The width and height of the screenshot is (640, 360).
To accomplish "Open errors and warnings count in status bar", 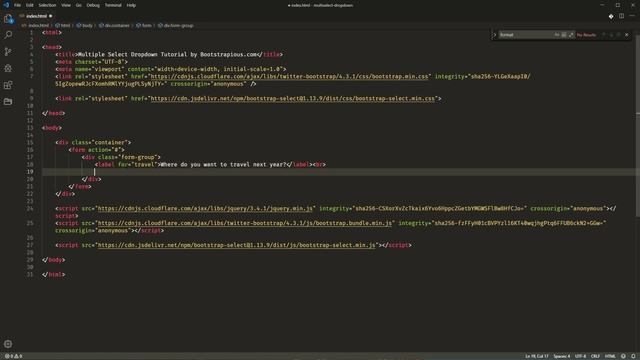I will pyautogui.click(x=13, y=356).
